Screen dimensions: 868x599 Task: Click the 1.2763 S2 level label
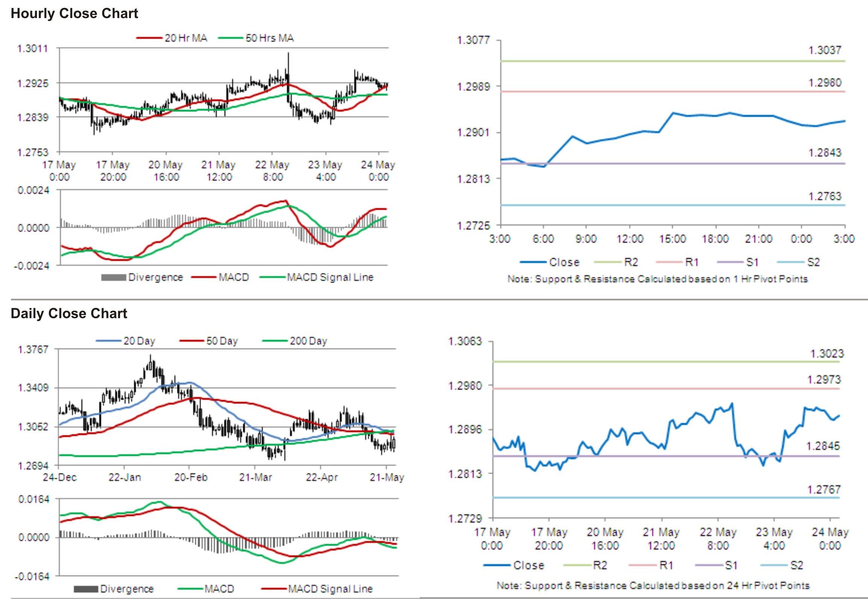click(x=825, y=196)
